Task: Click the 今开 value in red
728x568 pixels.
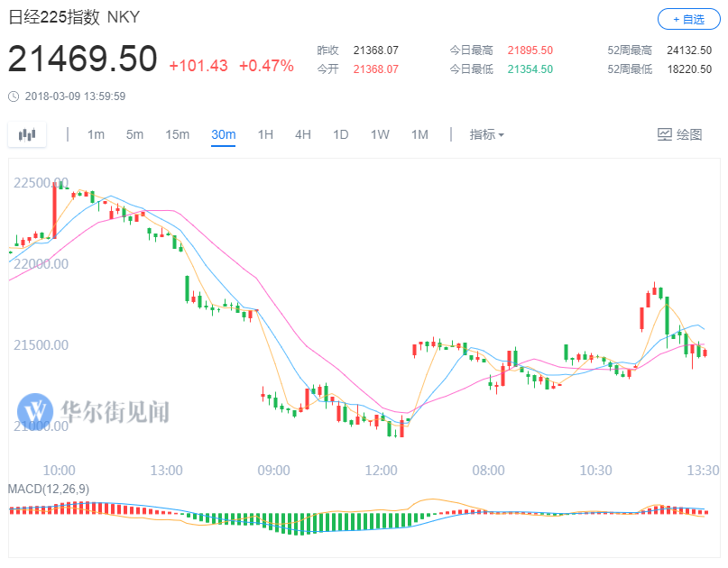Action: point(375,69)
